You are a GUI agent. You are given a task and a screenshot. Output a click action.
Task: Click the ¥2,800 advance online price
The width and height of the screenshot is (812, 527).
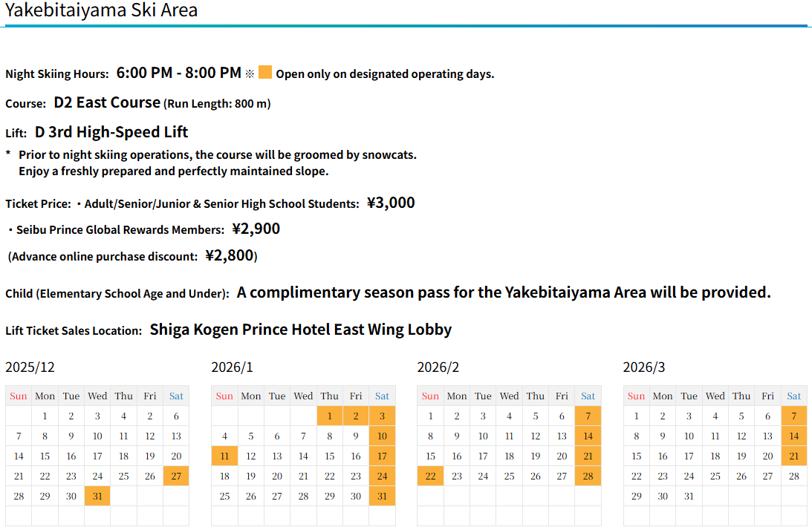[229, 255]
